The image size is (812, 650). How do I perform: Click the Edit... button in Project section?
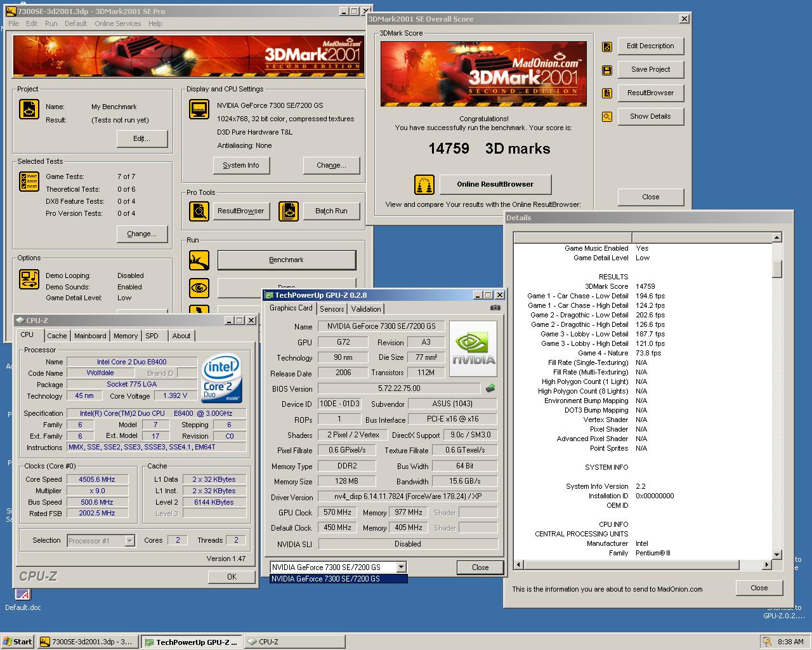point(141,138)
